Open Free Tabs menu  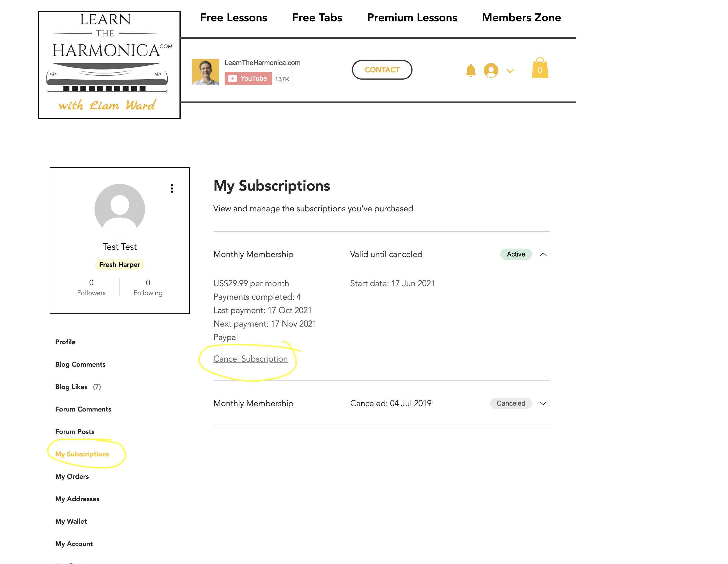(x=317, y=17)
